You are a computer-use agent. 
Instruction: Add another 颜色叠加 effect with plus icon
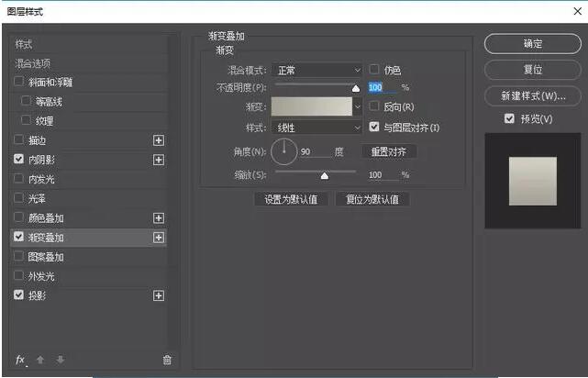[x=159, y=217]
